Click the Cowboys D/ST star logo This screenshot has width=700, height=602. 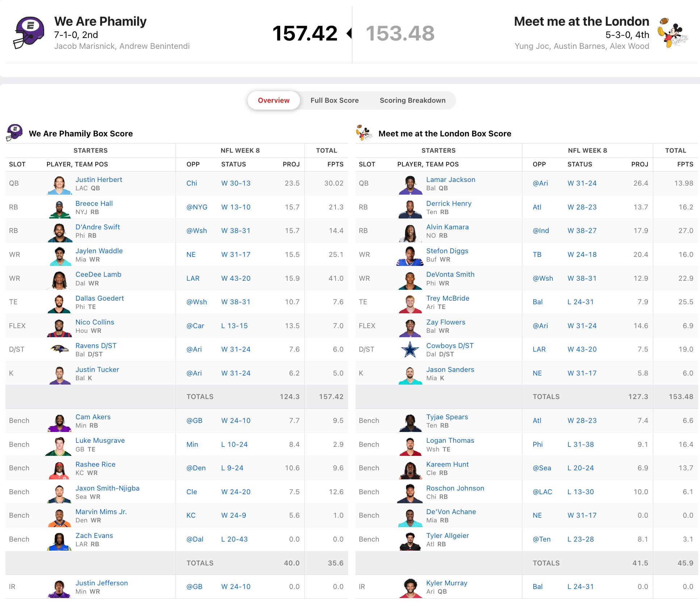coord(410,349)
